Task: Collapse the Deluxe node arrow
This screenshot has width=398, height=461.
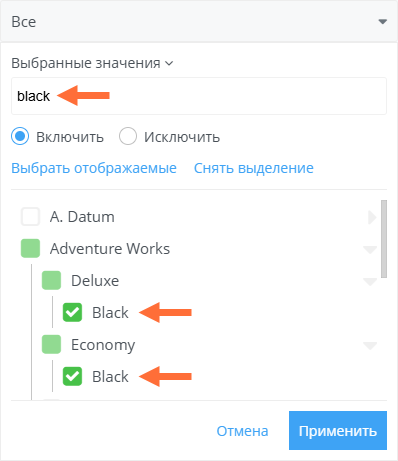Action: [x=370, y=282]
